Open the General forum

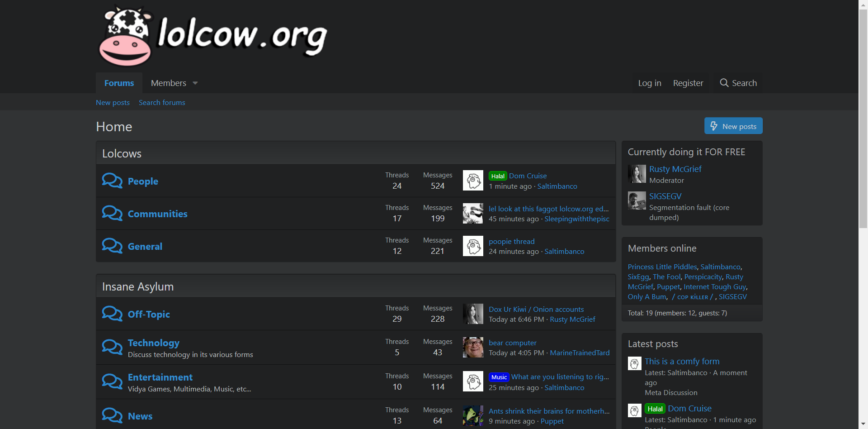pos(145,246)
